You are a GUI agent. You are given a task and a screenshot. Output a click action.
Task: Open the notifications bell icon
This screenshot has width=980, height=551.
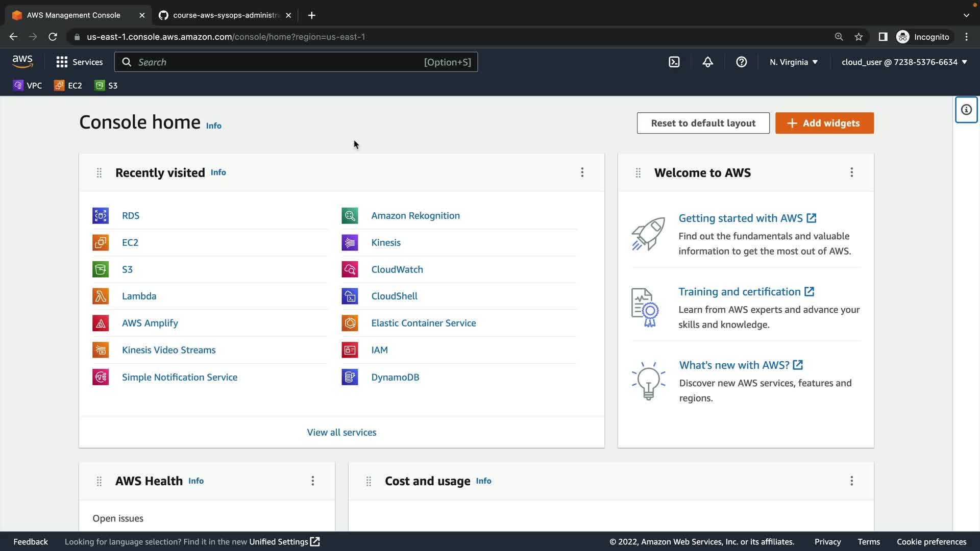[x=707, y=62]
